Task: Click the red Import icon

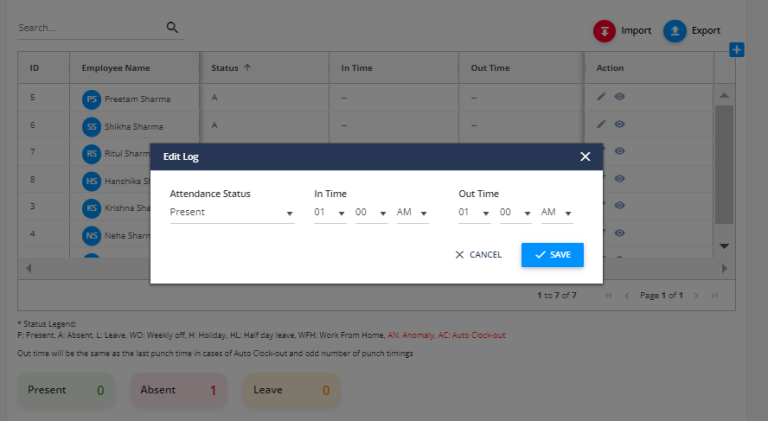Action: click(x=605, y=31)
